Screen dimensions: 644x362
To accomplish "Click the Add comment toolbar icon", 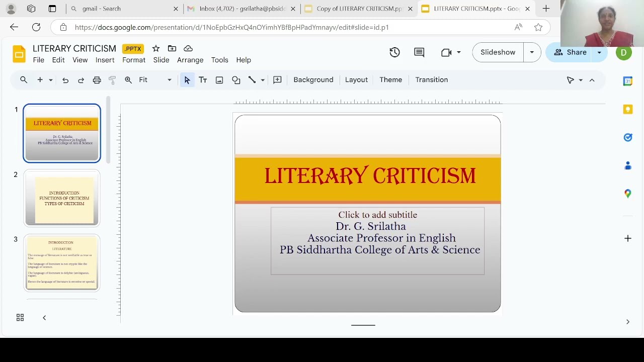I will tap(277, 80).
